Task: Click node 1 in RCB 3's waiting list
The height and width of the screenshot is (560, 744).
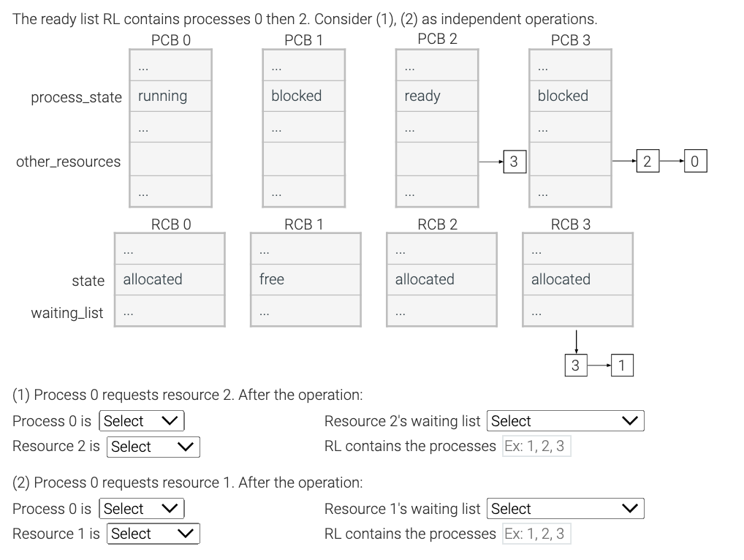Action: 623,364
